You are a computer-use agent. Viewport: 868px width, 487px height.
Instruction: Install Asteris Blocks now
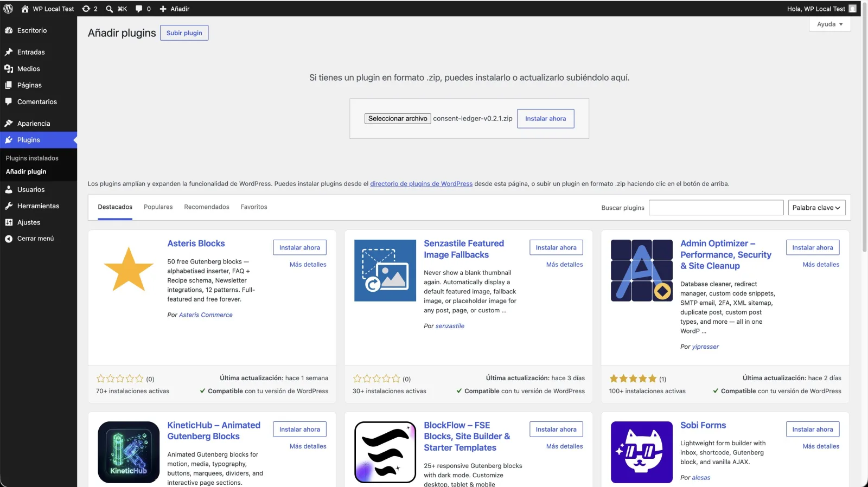(x=299, y=247)
